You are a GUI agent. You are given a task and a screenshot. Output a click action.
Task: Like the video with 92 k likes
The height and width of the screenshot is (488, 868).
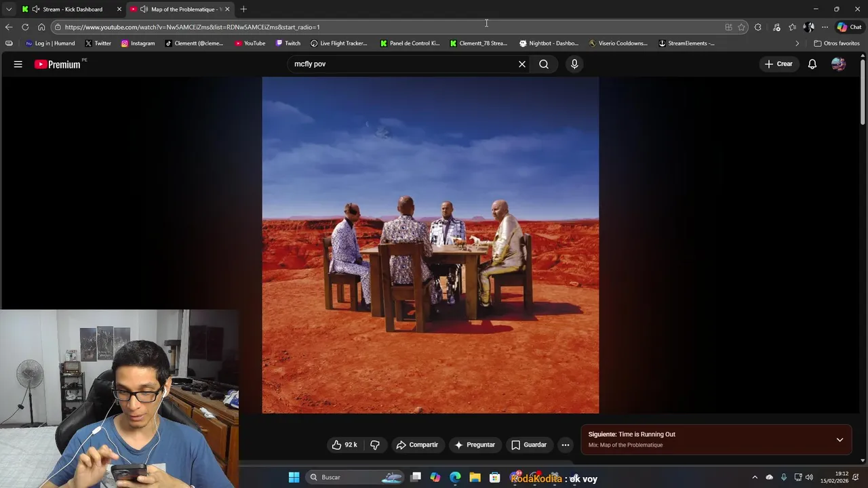click(344, 445)
